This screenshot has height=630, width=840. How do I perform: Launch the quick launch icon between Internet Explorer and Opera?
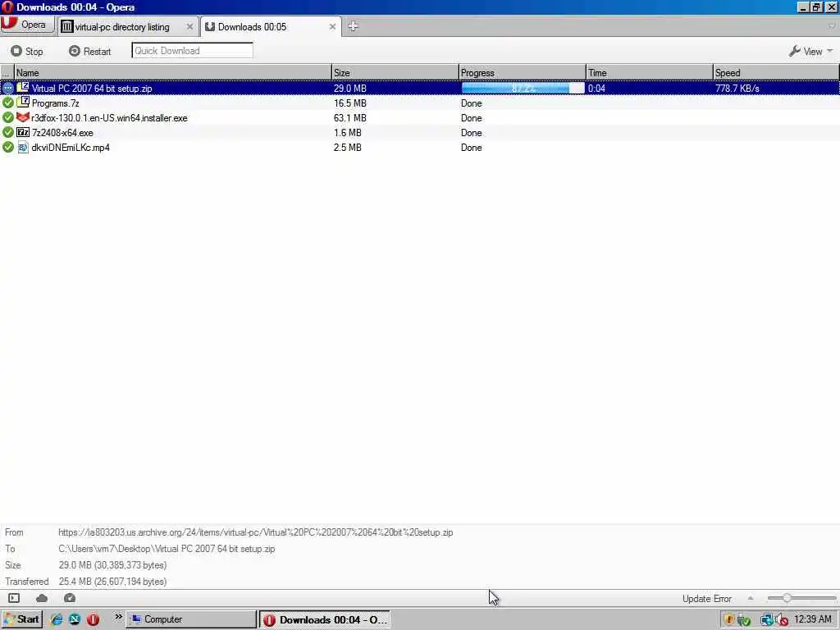tap(75, 619)
